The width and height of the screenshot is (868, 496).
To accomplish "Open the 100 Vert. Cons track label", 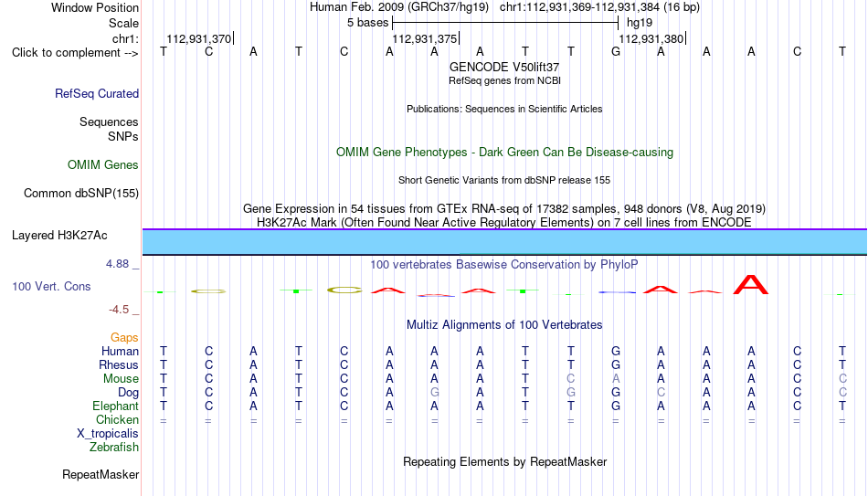I will tap(51, 286).
